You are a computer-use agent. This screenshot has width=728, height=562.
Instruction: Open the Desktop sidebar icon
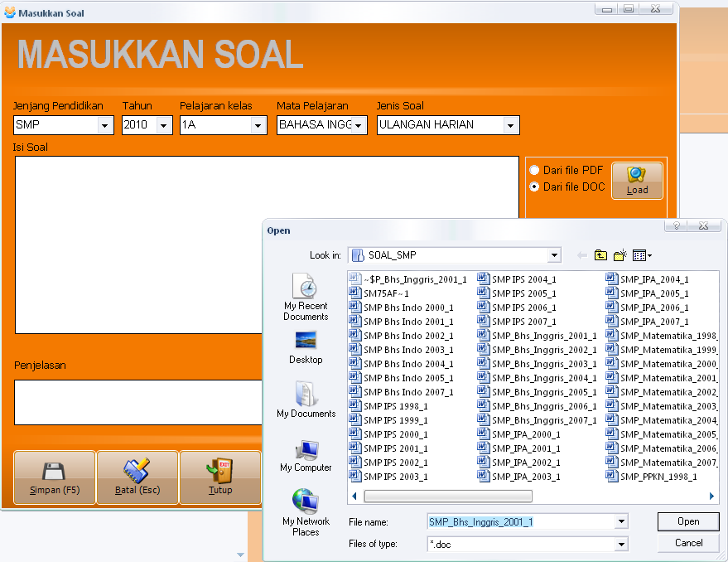(305, 342)
